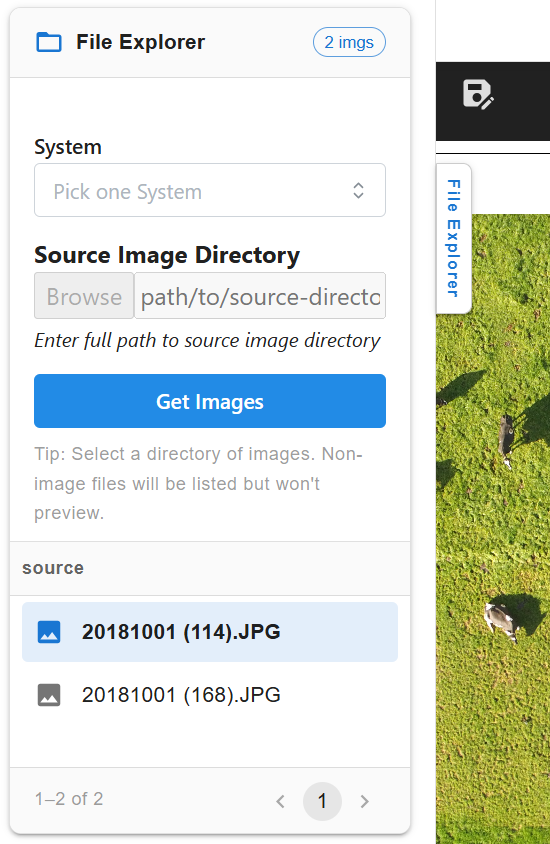The height and width of the screenshot is (844, 550).
Task: Click the 1–2 of 2 count text
Action: (x=69, y=799)
